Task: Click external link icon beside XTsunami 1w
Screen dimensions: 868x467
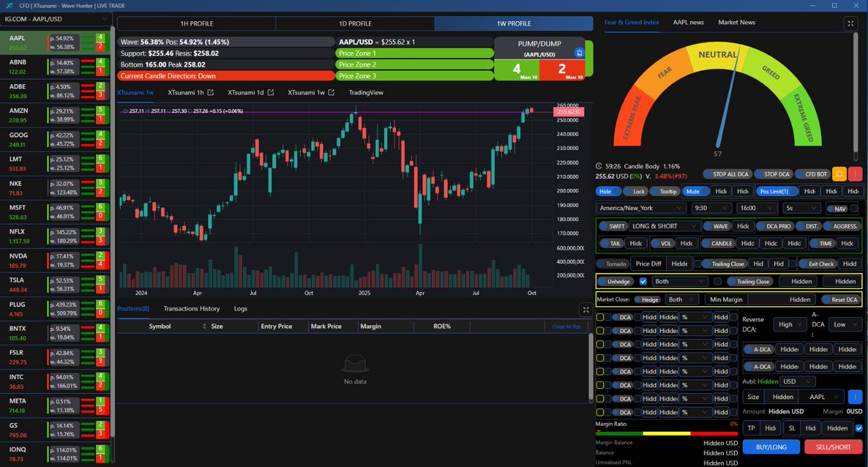Action: pos(331,93)
